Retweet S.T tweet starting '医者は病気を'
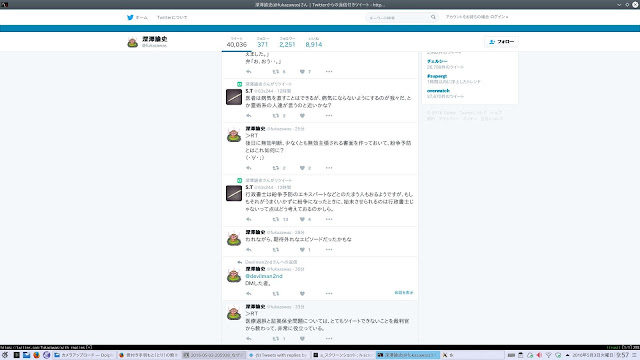This screenshot has width=640, height=360. tap(276, 116)
